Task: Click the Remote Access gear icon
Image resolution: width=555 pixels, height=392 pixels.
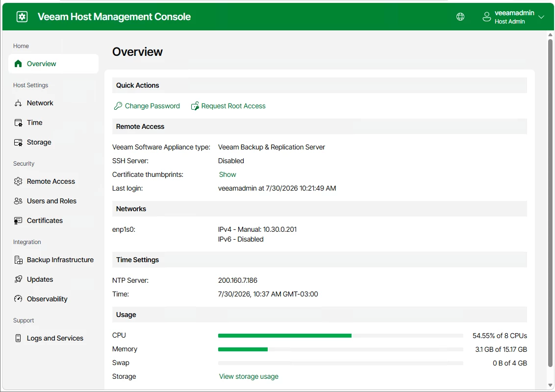Action: coord(18,181)
